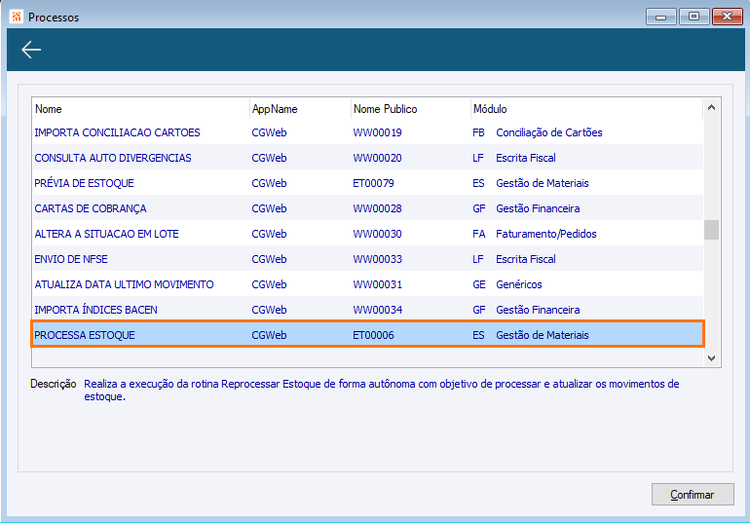The width and height of the screenshot is (750, 523).
Task: Choose the PRÉVIA DE ESTOQUE row
Action: pos(367,183)
